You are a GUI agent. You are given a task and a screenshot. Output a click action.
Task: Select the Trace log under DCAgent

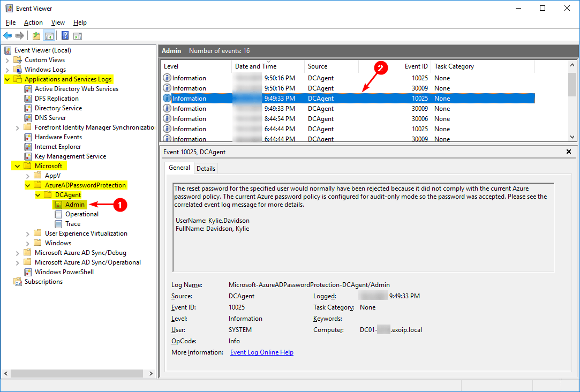(73, 224)
